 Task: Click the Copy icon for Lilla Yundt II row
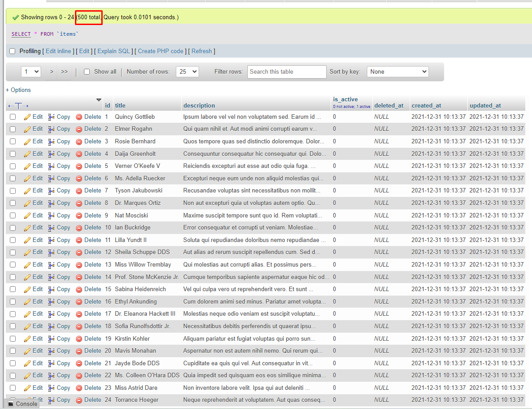51,240
